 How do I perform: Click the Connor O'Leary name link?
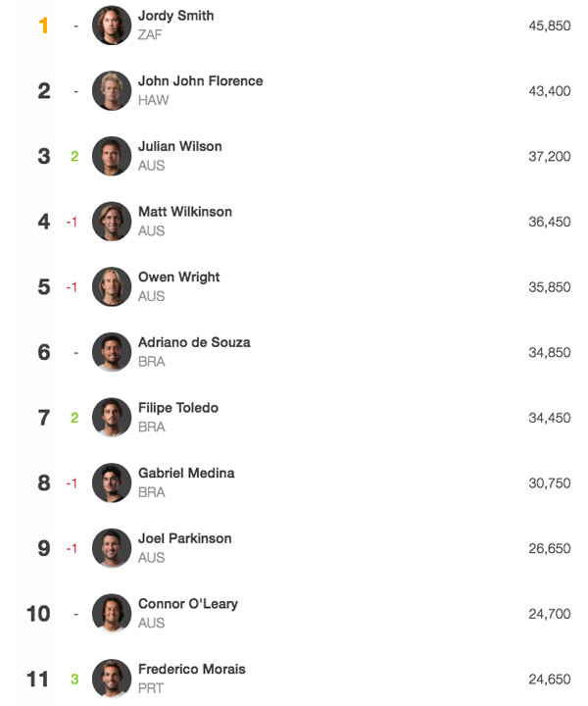tap(188, 604)
